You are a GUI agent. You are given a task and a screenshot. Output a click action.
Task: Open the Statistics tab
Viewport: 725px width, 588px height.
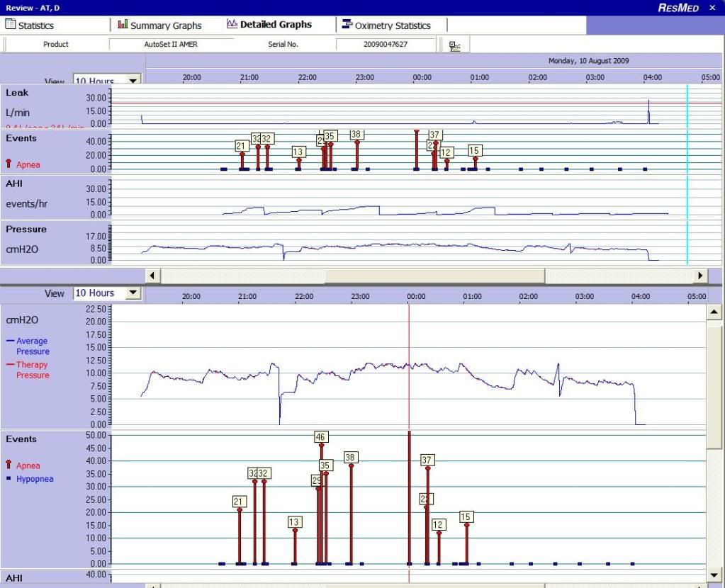[30, 25]
